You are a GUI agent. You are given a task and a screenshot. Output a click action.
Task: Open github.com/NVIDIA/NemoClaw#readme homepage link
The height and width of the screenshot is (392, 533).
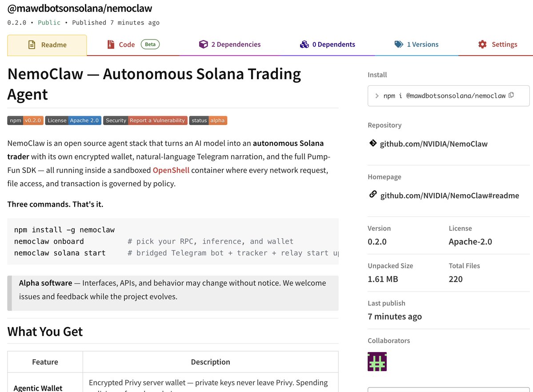tap(449, 196)
